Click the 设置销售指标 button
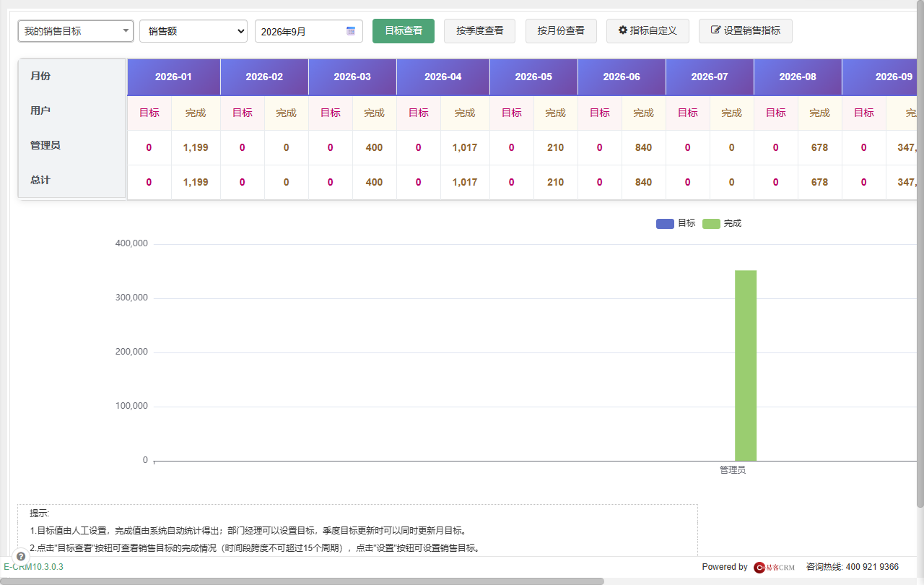 pyautogui.click(x=746, y=31)
